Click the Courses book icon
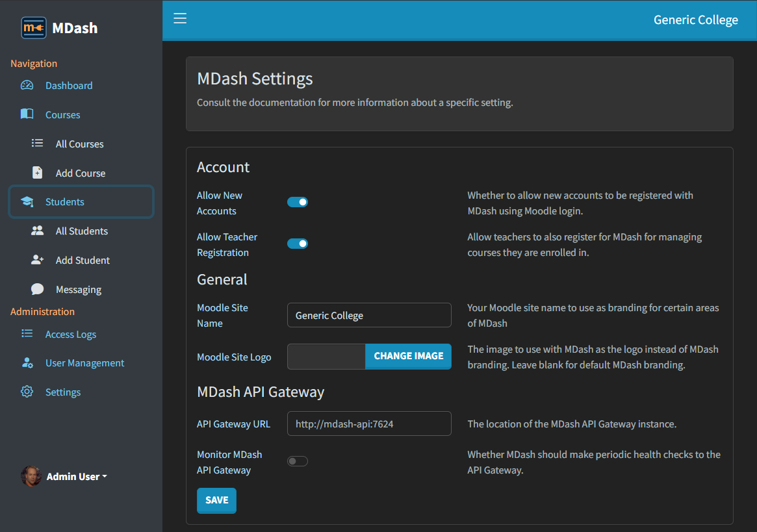 click(27, 114)
